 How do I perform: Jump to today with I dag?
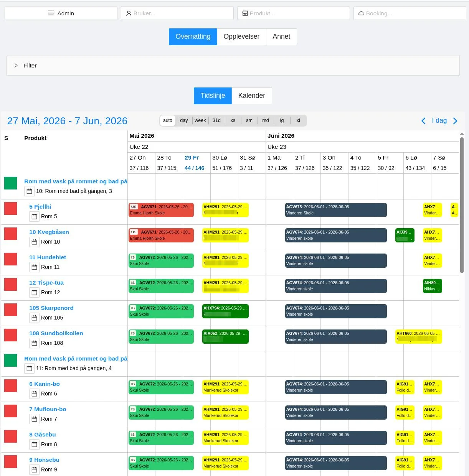tap(439, 121)
